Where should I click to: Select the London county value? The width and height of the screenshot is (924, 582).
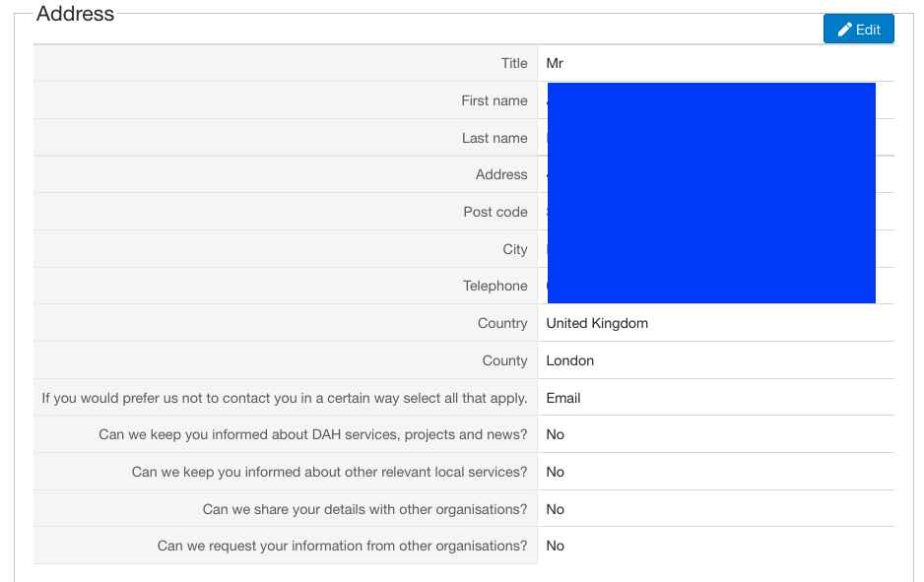[570, 360]
